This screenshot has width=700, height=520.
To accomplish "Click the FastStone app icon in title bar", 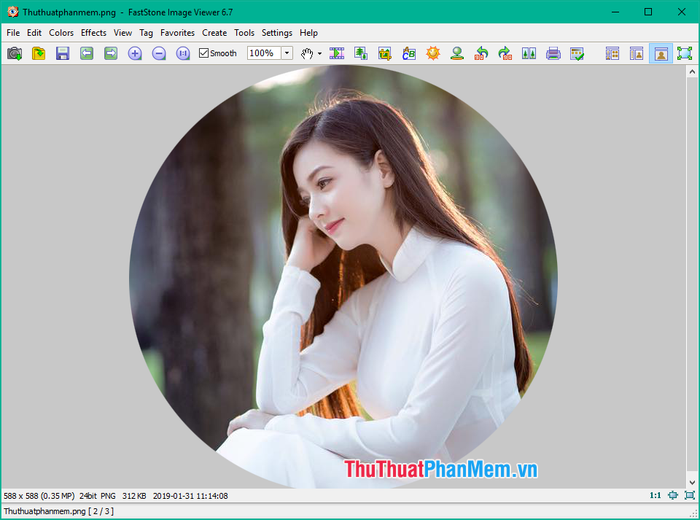I will tap(13, 12).
